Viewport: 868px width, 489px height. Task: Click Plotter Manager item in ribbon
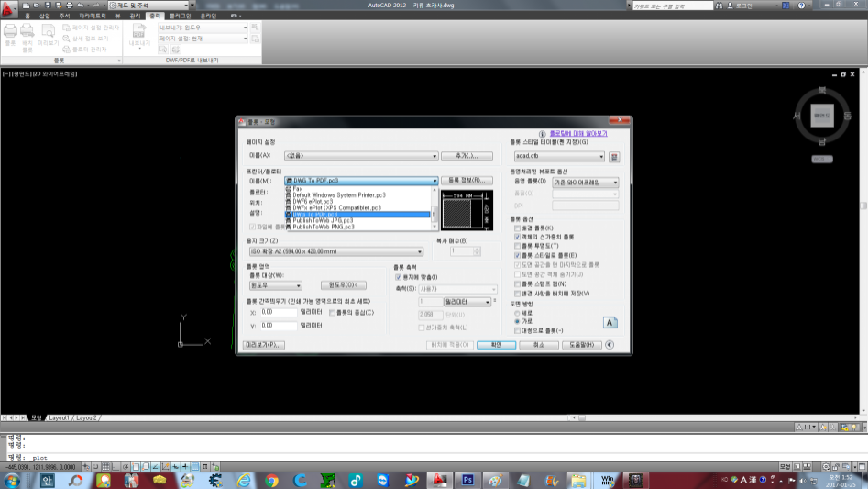[84, 50]
